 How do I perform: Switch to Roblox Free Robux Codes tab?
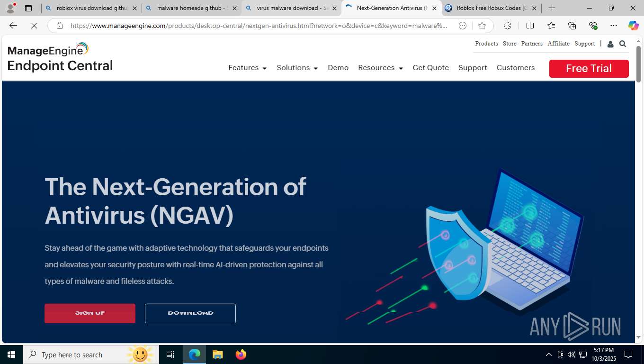491,8
